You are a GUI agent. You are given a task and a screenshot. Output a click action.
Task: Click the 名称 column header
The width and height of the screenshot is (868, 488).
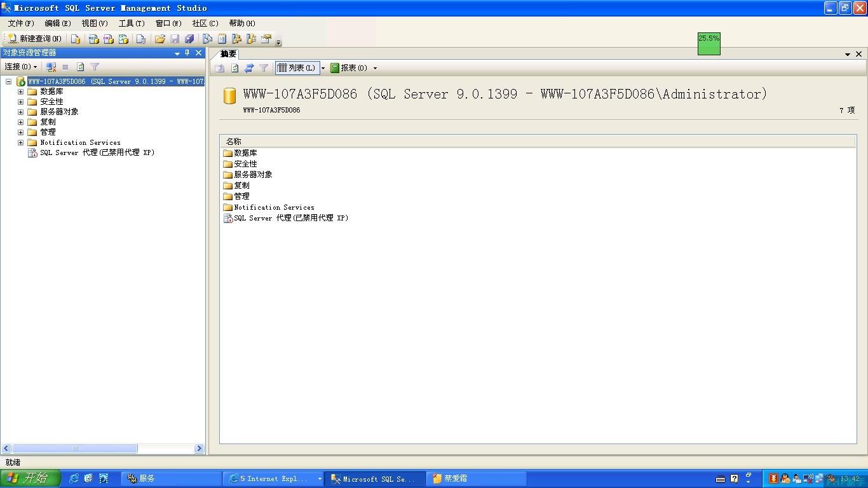click(538, 141)
